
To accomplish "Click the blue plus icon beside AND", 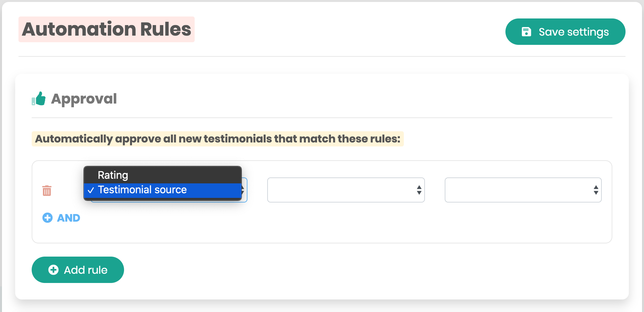I will [x=48, y=218].
